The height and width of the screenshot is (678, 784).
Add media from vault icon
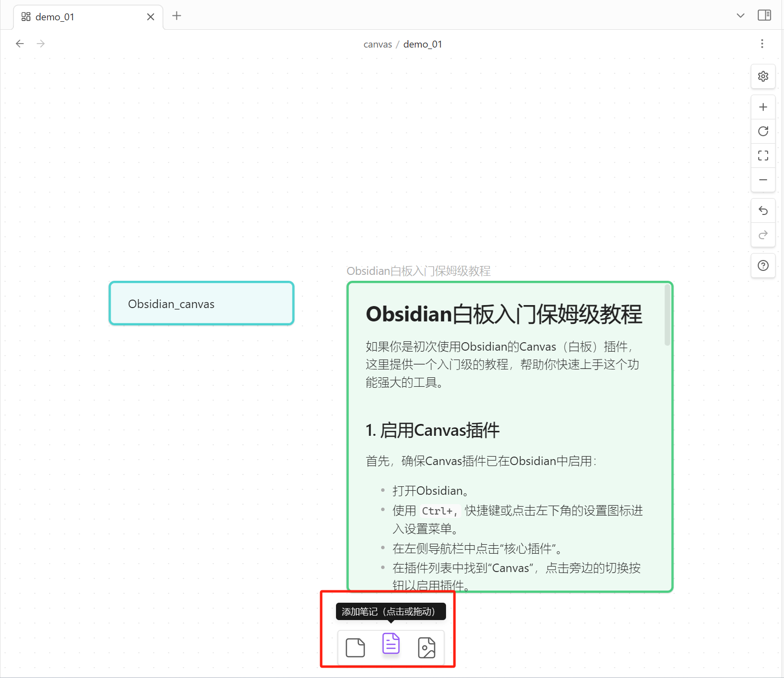(427, 647)
